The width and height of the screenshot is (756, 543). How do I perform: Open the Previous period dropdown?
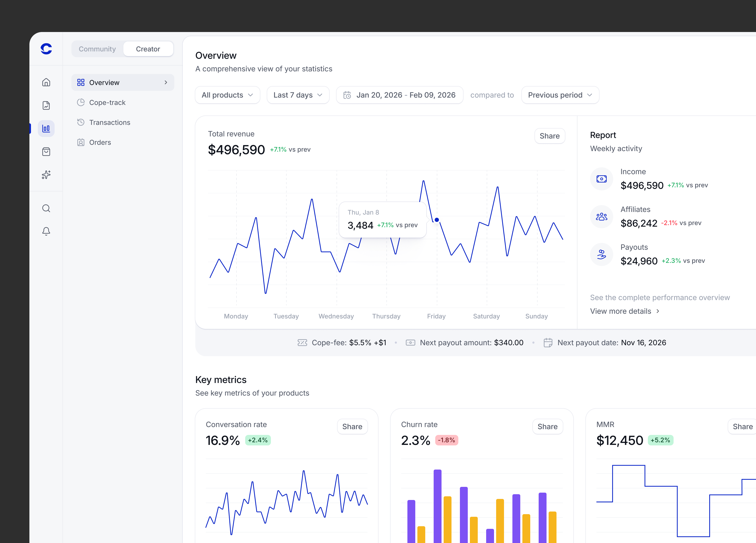560,95
